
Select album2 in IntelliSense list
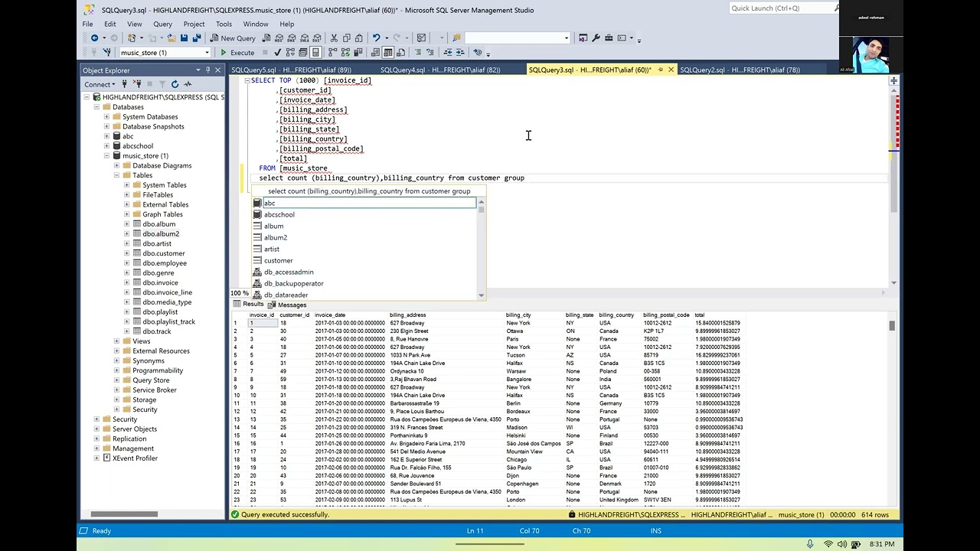[x=276, y=237]
